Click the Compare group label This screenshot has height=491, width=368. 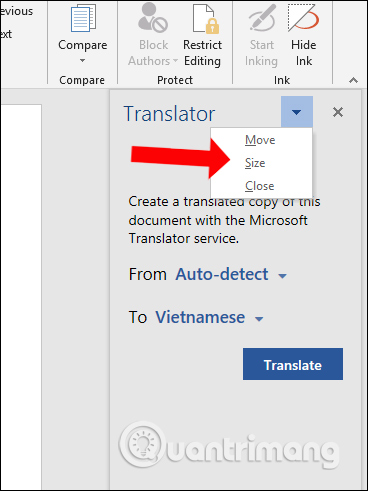[82, 80]
